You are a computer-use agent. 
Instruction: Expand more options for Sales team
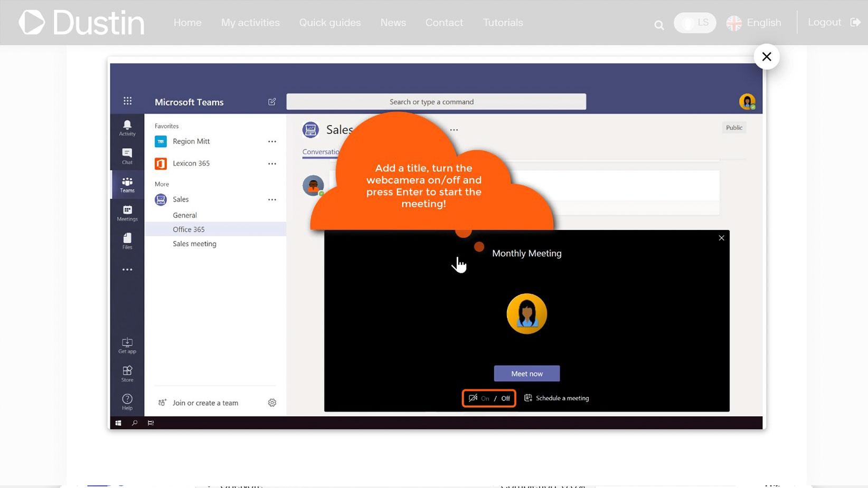coord(272,199)
